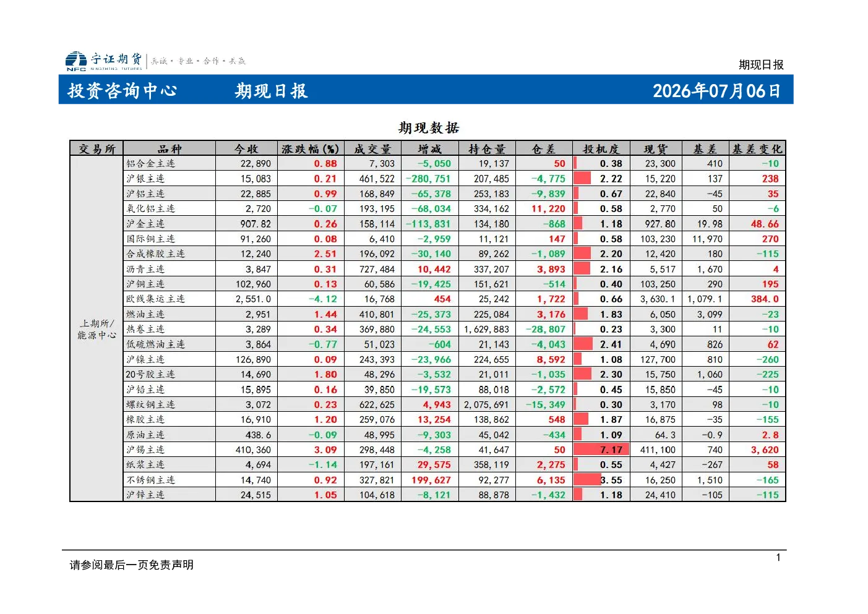Select the 沥青主连 row name
The height and width of the screenshot is (614, 868).
click(x=145, y=269)
